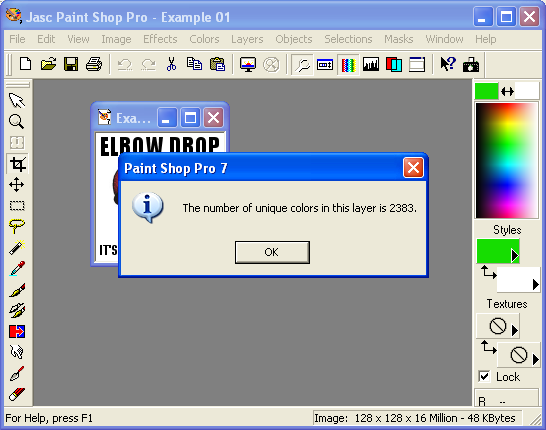Viewport: 546px width, 430px height.
Task: Select the Dropper tool
Action: [17, 268]
